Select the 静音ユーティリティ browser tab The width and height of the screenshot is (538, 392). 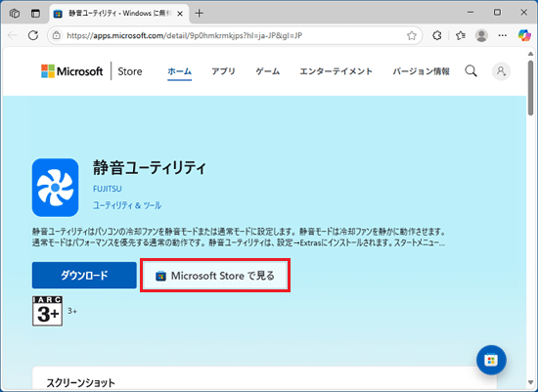point(119,14)
